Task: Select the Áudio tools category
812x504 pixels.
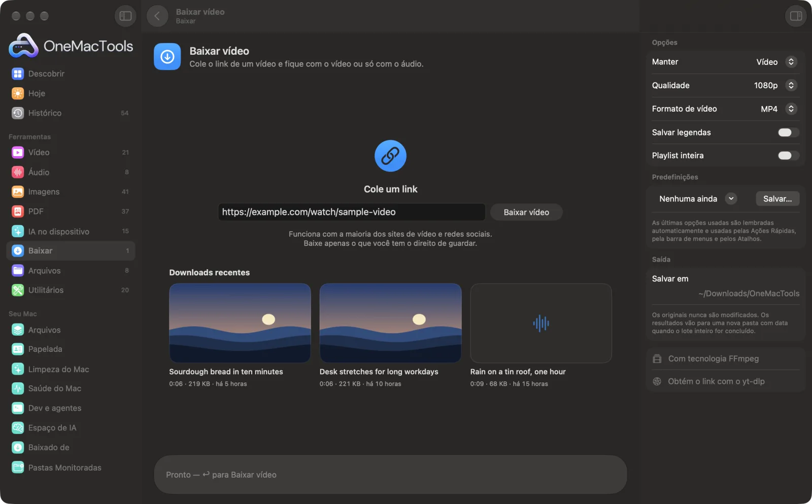Action: pos(71,172)
